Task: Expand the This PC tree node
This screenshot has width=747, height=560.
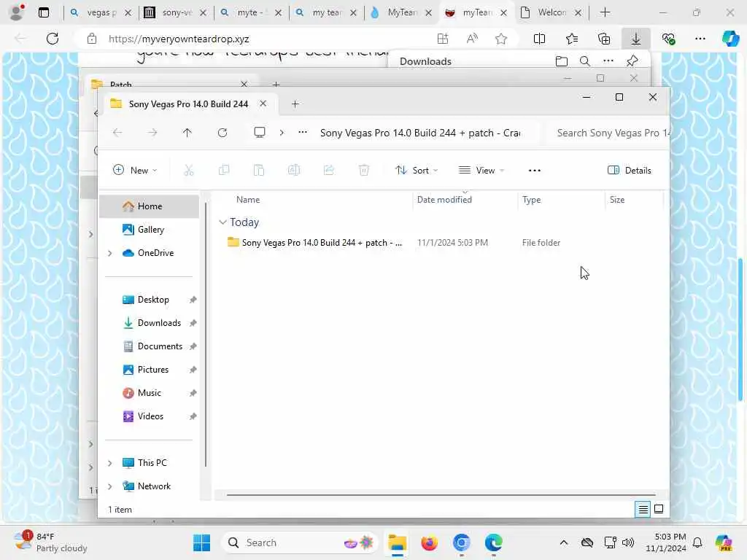Action: [x=110, y=463]
